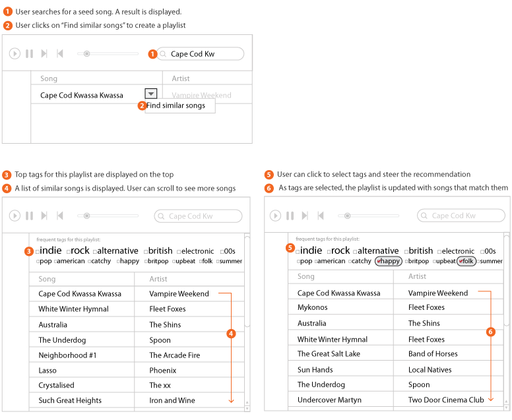Select the Mykonos song row
The width and height of the screenshot is (512, 420).
[x=313, y=307]
